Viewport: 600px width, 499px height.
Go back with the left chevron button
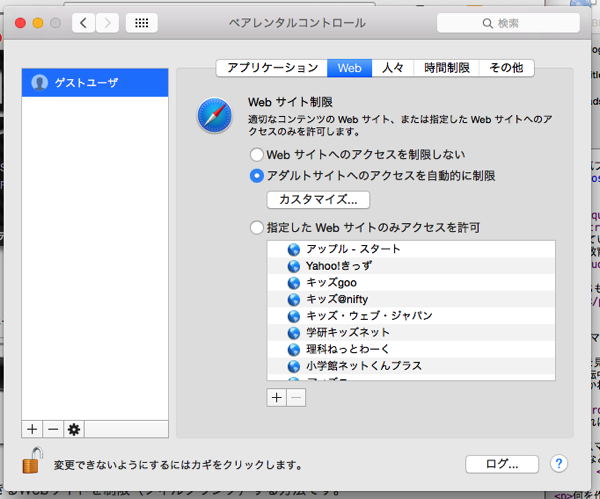tap(83, 23)
